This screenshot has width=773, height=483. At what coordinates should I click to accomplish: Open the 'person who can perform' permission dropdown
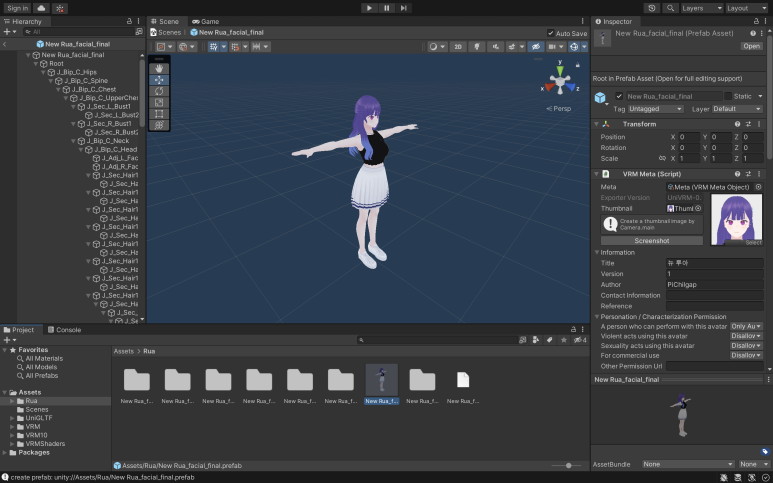(746, 326)
